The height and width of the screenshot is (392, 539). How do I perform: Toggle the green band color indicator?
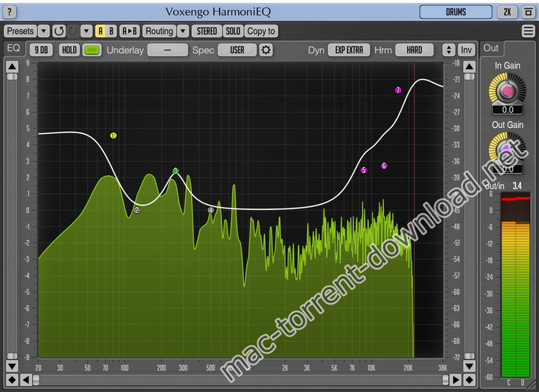point(92,50)
